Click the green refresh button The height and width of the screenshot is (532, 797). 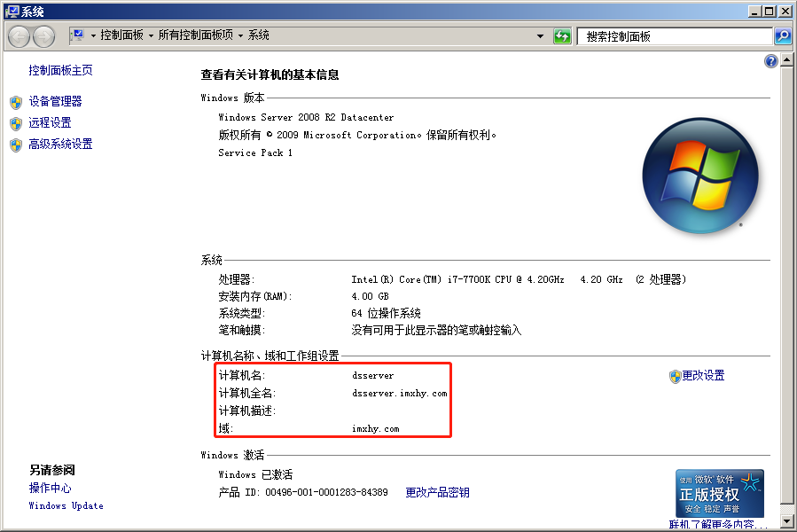(562, 36)
